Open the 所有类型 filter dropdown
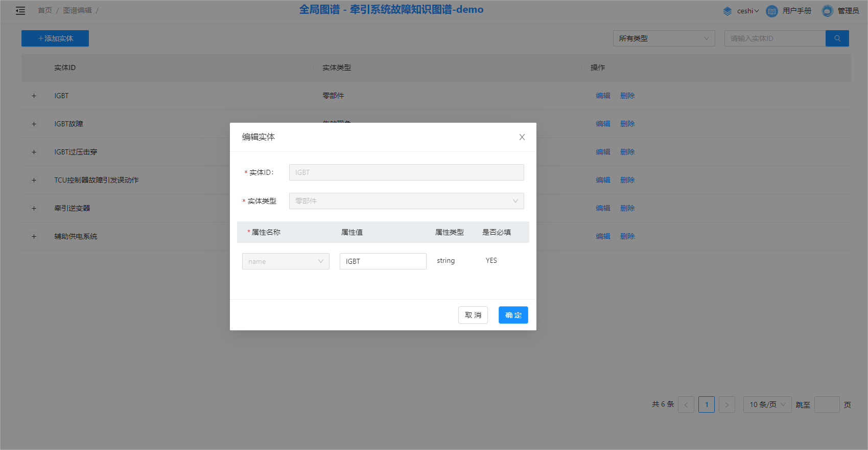The image size is (868, 450). tap(663, 38)
